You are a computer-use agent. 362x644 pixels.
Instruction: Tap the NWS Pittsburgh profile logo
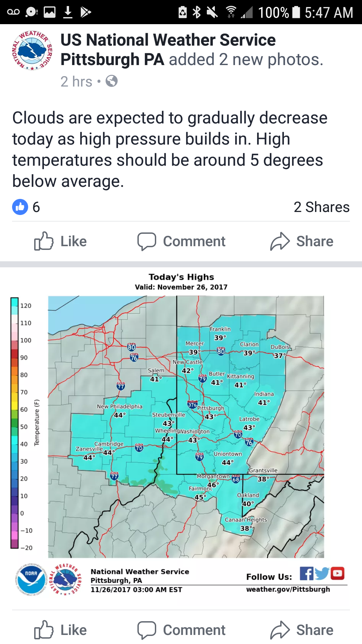(33, 50)
